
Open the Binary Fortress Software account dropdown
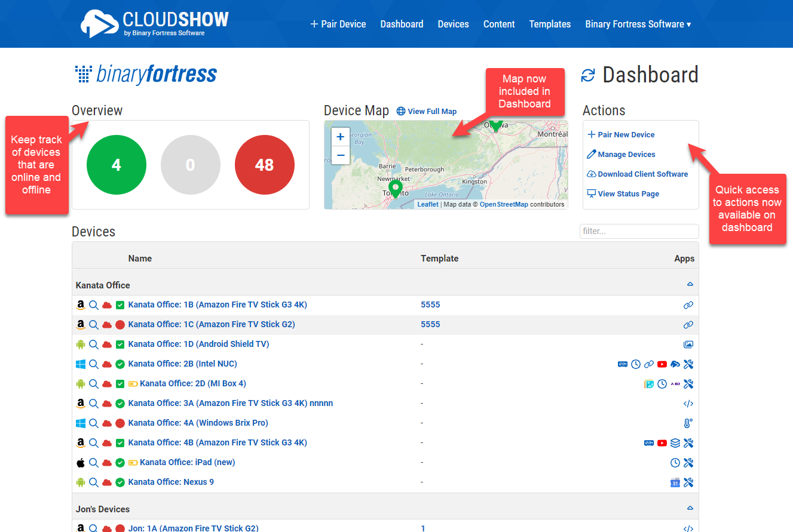tap(638, 24)
